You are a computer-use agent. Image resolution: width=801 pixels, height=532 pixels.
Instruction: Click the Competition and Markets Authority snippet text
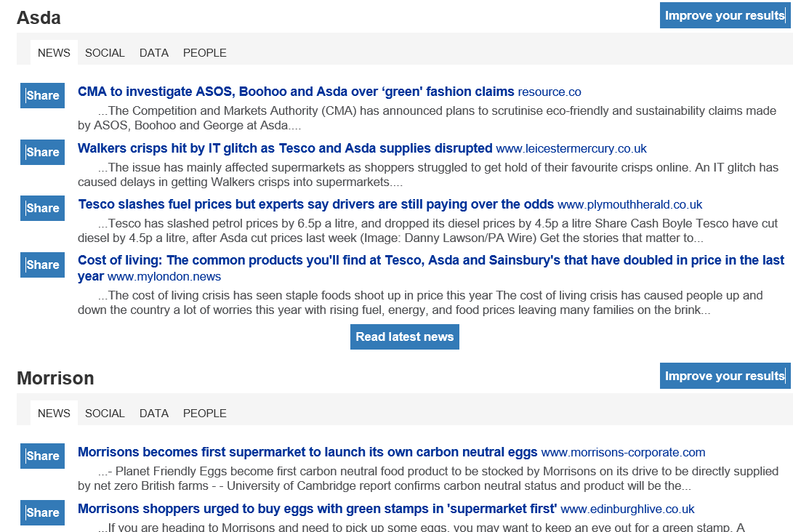pyautogui.click(x=427, y=118)
